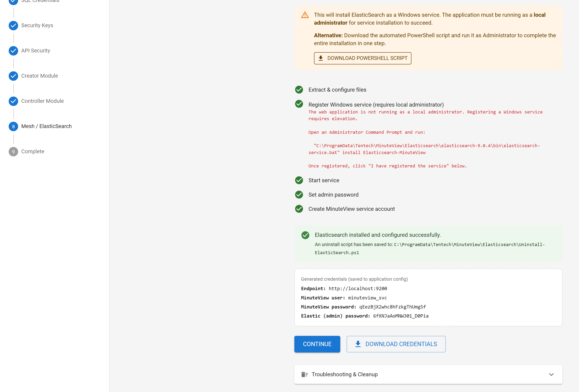Image resolution: width=579 pixels, height=392 pixels.
Task: Click the success checkmark in the green banner
Action: pyautogui.click(x=305, y=235)
